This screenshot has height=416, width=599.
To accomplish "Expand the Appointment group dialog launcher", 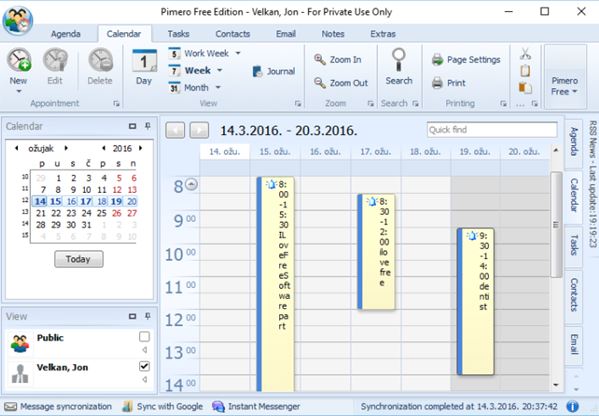I will (117, 104).
